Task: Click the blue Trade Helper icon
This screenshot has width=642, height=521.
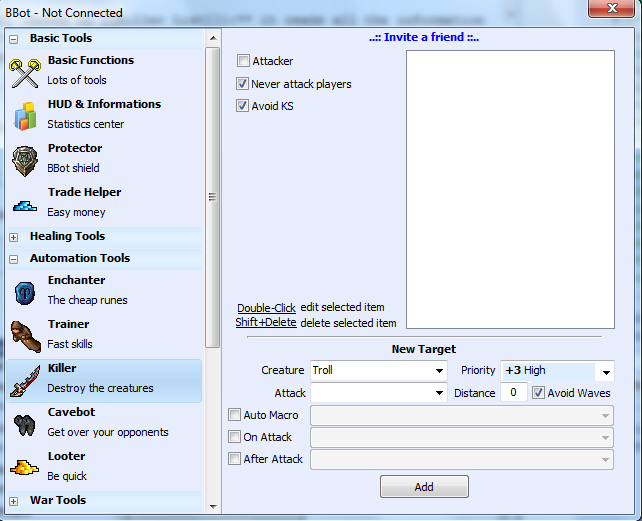Action: coord(25,206)
